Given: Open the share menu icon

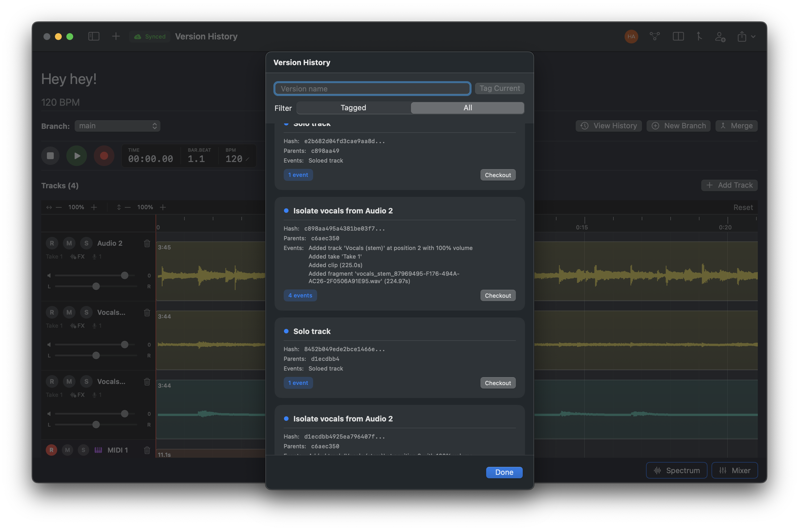Looking at the screenshot, I should (742, 36).
